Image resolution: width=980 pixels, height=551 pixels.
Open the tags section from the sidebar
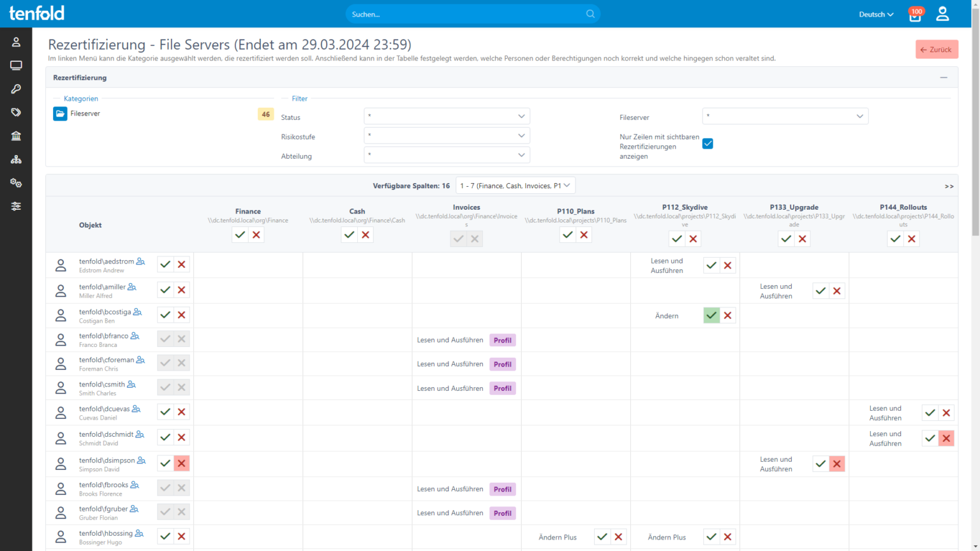[x=16, y=112]
